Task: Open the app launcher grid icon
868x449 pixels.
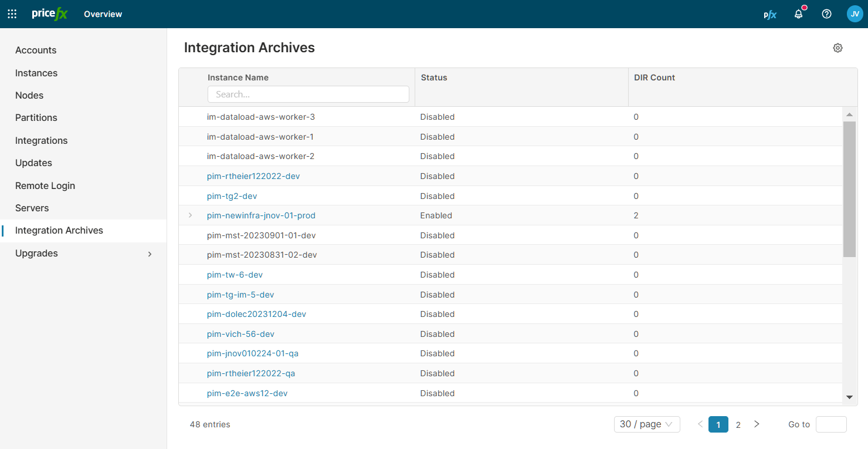Action: point(12,14)
